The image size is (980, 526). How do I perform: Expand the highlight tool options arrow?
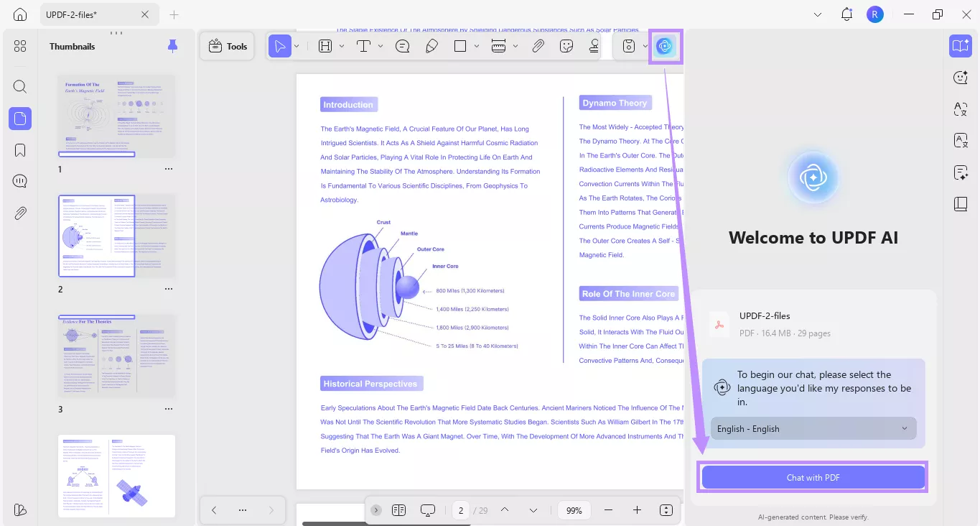(342, 46)
